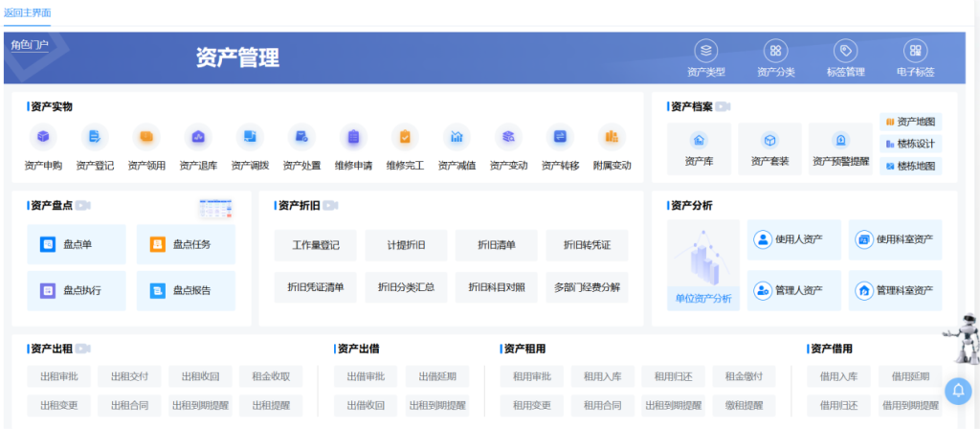The width and height of the screenshot is (980, 429).
Task: Click the 盘点 calendar thumbnail
Action: (x=215, y=206)
